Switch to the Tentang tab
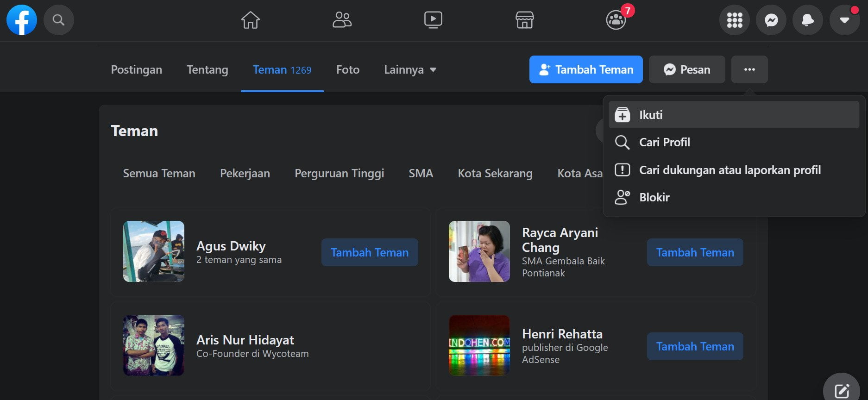Image resolution: width=868 pixels, height=400 pixels. (208, 69)
